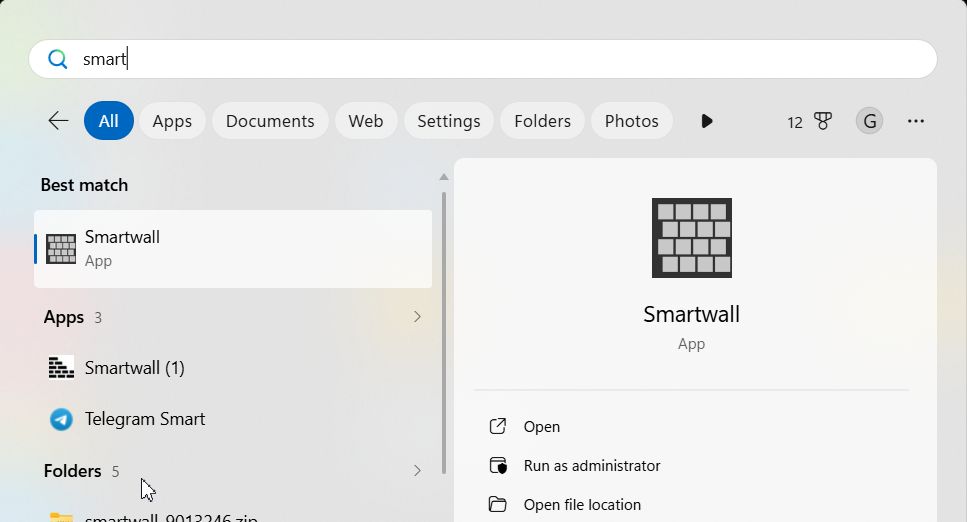Go back using the left arrow

click(58, 120)
